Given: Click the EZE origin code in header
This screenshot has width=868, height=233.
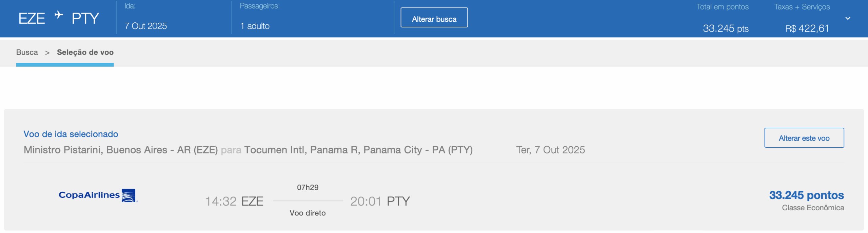Looking at the screenshot, I should point(32,18).
